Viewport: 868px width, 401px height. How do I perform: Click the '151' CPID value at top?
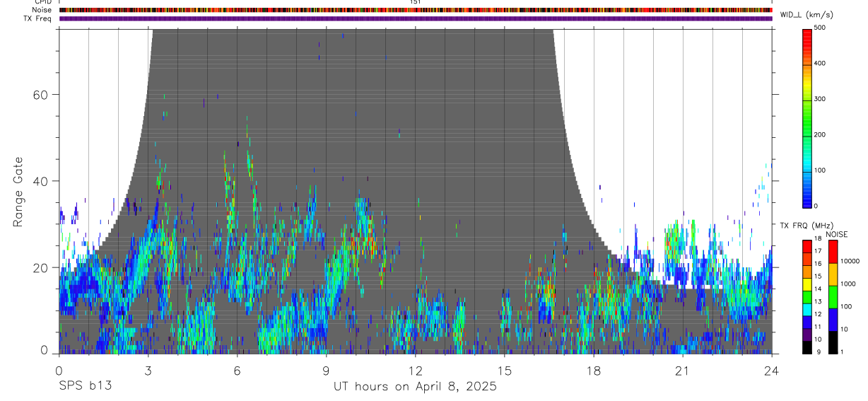click(416, 2)
